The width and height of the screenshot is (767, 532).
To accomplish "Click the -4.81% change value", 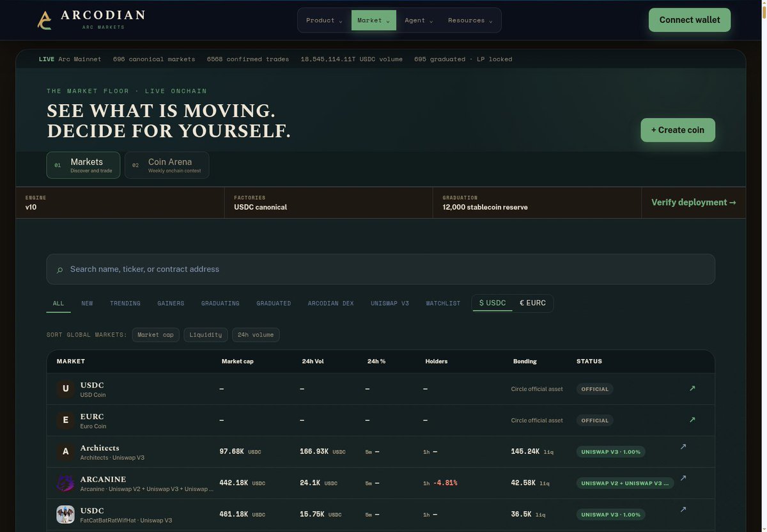I will (x=445, y=483).
